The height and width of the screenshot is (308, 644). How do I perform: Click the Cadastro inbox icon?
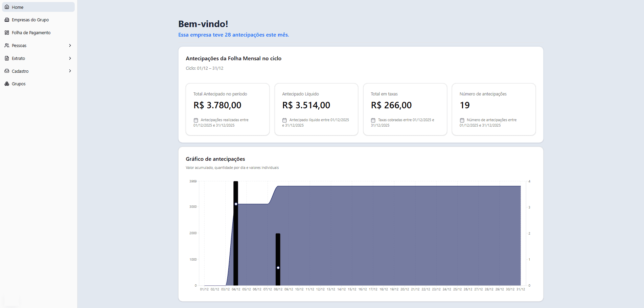coord(7,71)
